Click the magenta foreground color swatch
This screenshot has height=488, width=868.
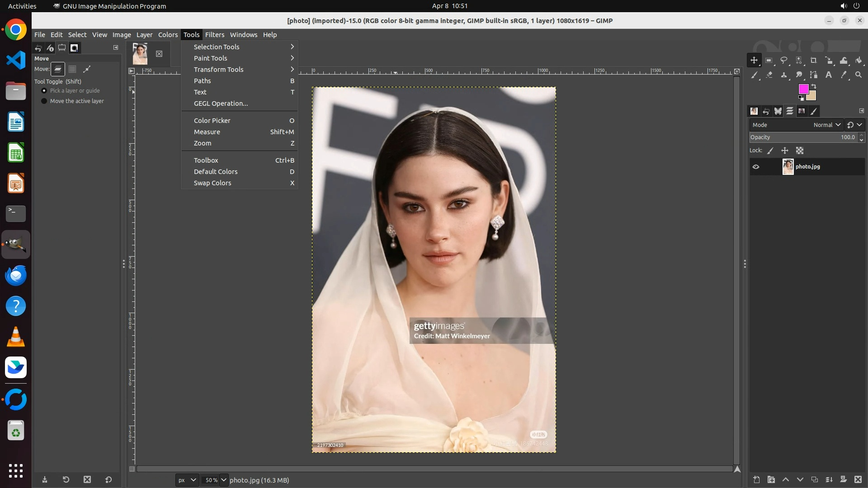tap(803, 89)
